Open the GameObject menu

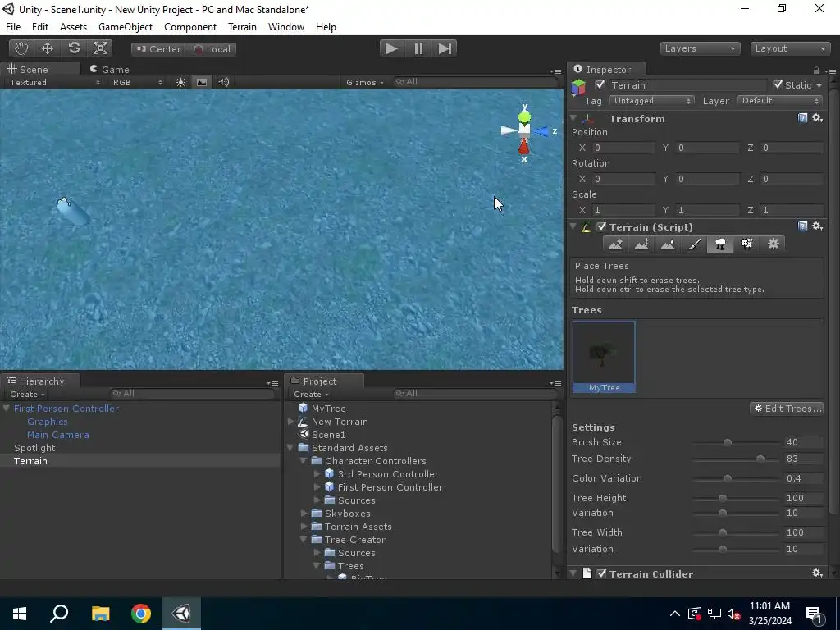click(126, 27)
